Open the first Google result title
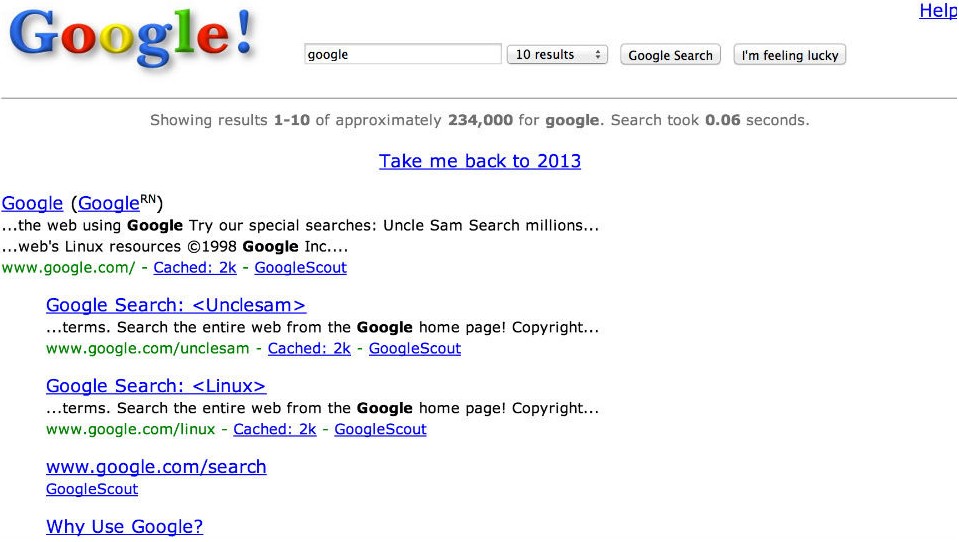 pyautogui.click(x=32, y=203)
